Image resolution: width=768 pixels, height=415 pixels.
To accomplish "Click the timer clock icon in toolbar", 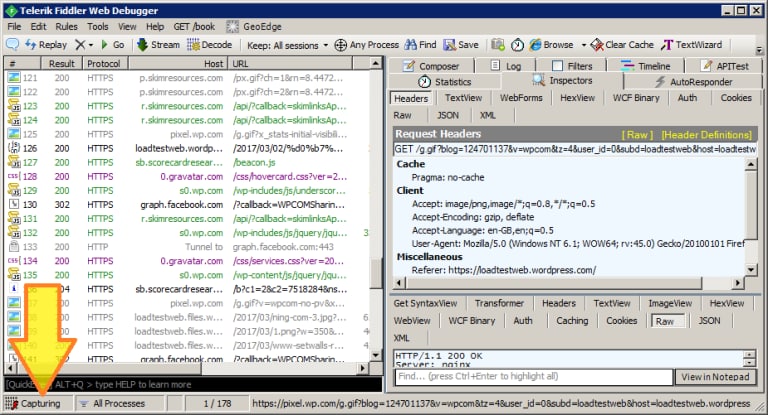I will 517,45.
